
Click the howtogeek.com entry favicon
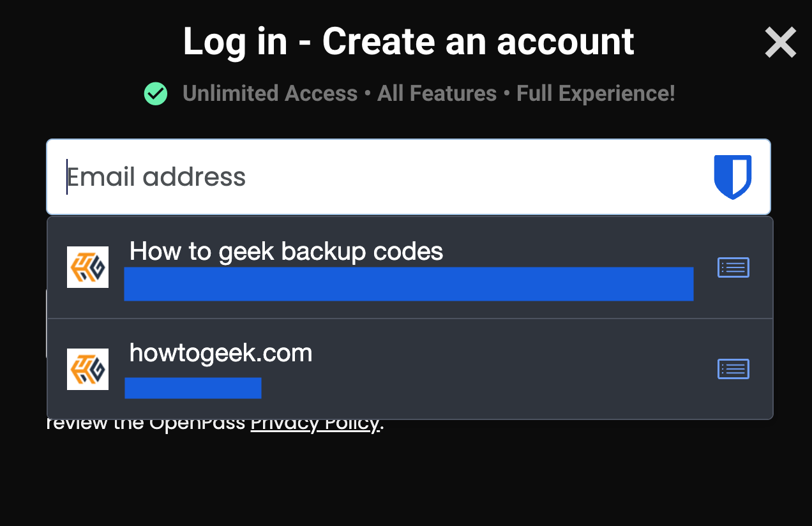87,369
